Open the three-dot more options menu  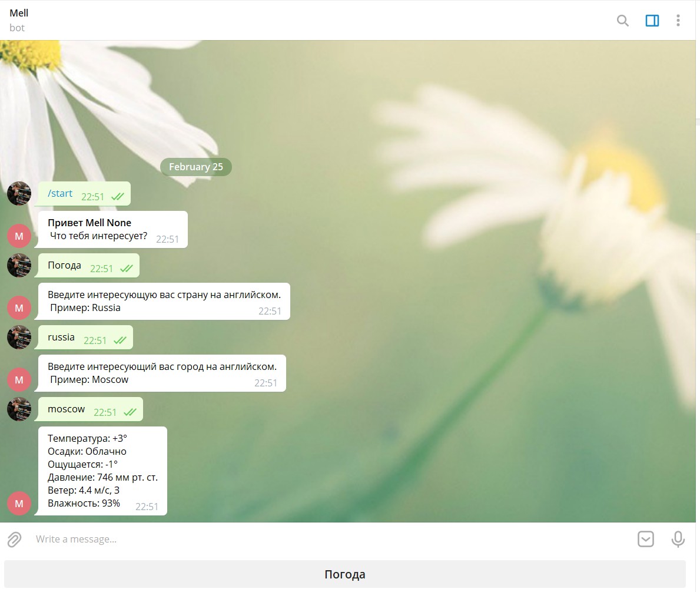pos(678,21)
